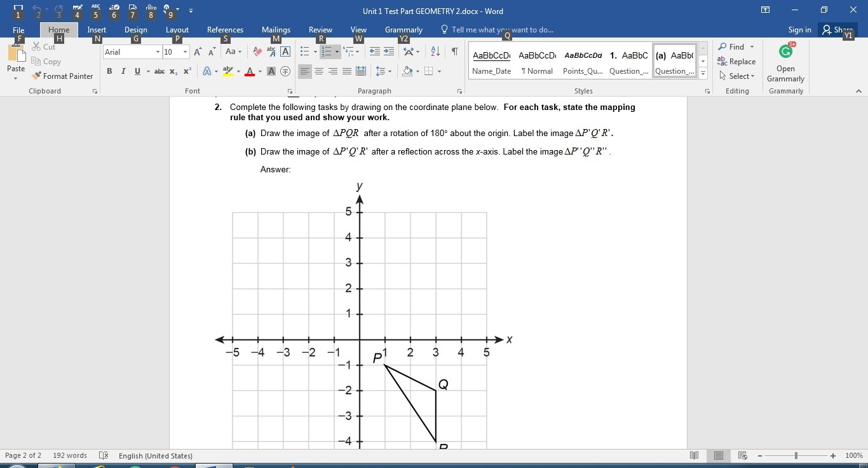The image size is (868, 468).
Task: Clear all formatting with the eraser icon
Action: pyautogui.click(x=257, y=52)
